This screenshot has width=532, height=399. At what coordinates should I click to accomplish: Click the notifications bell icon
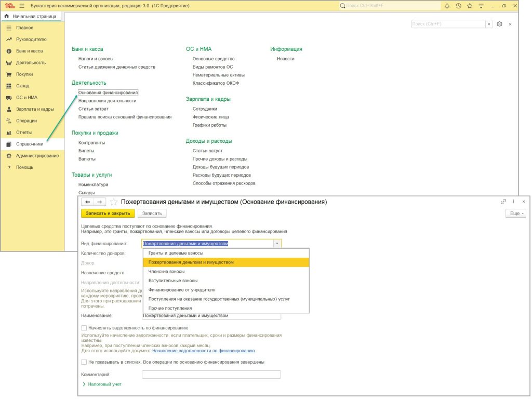click(x=447, y=6)
